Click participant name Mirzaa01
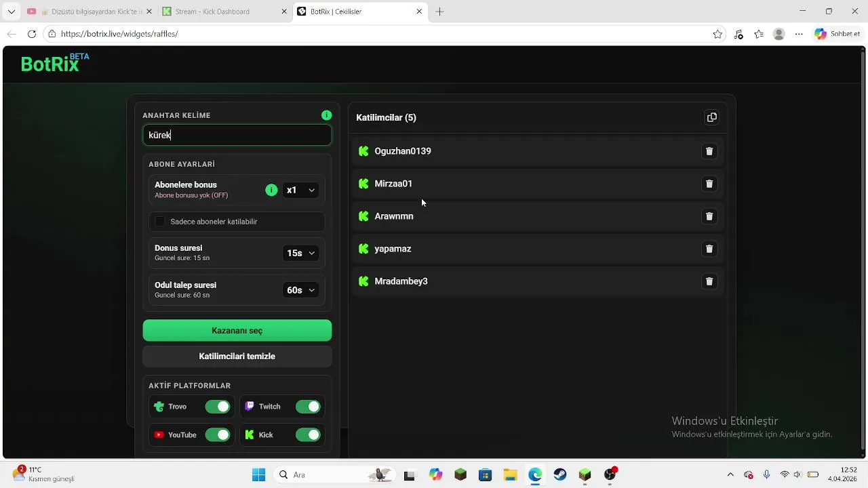868x488 pixels. pos(393,184)
